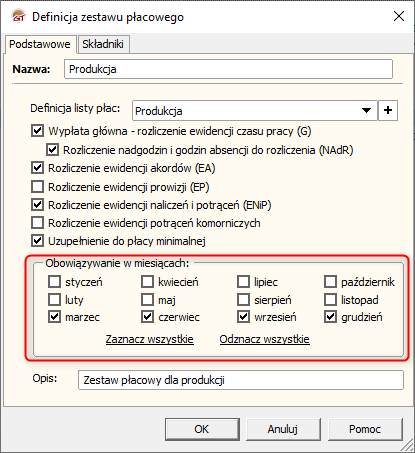Click the Zaznacz wszystkie link

(x=150, y=339)
